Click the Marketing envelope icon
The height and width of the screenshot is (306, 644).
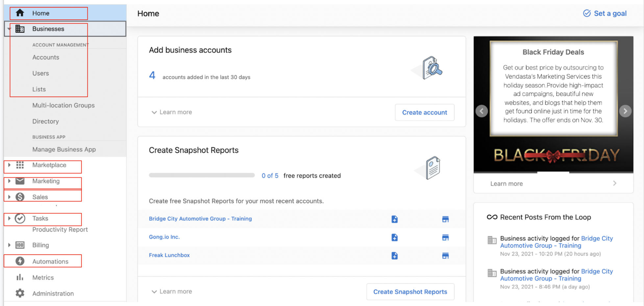coord(20,181)
